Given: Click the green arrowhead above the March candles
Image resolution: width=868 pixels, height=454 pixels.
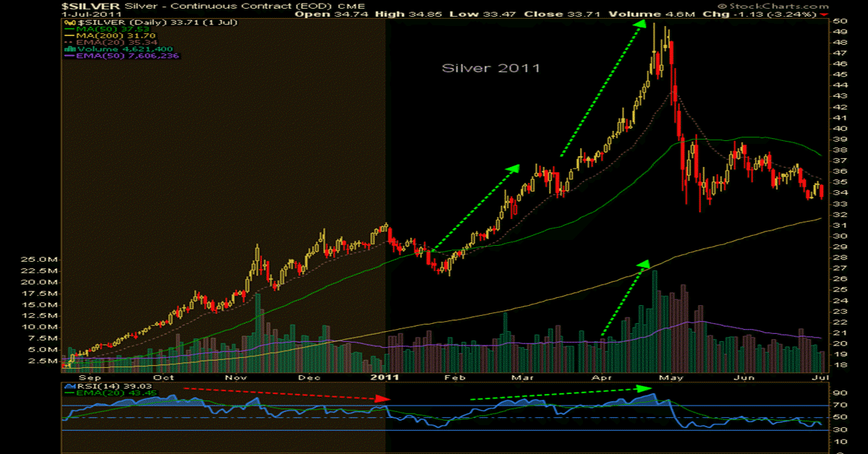Looking at the screenshot, I should (x=513, y=168).
